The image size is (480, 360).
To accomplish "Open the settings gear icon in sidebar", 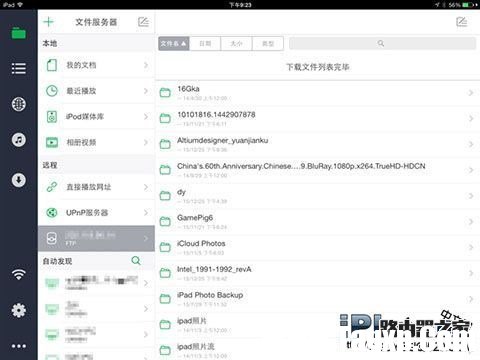I will point(19,310).
